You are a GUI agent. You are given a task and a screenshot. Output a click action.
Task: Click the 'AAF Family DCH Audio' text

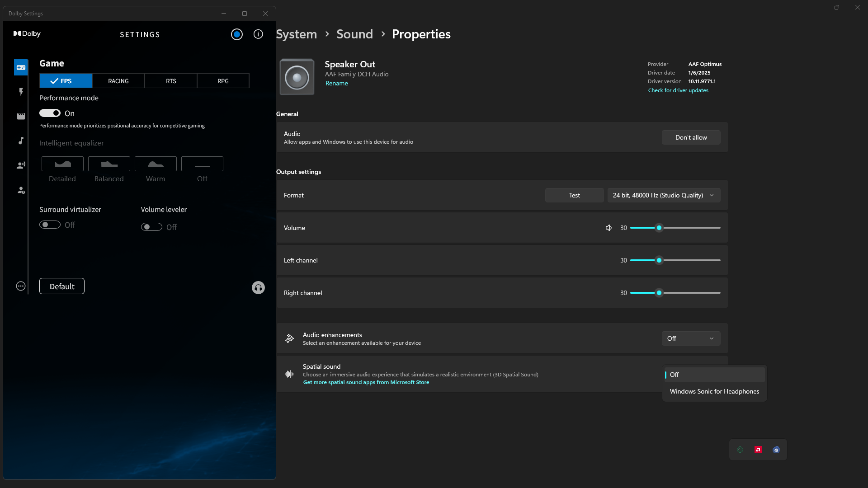356,74
